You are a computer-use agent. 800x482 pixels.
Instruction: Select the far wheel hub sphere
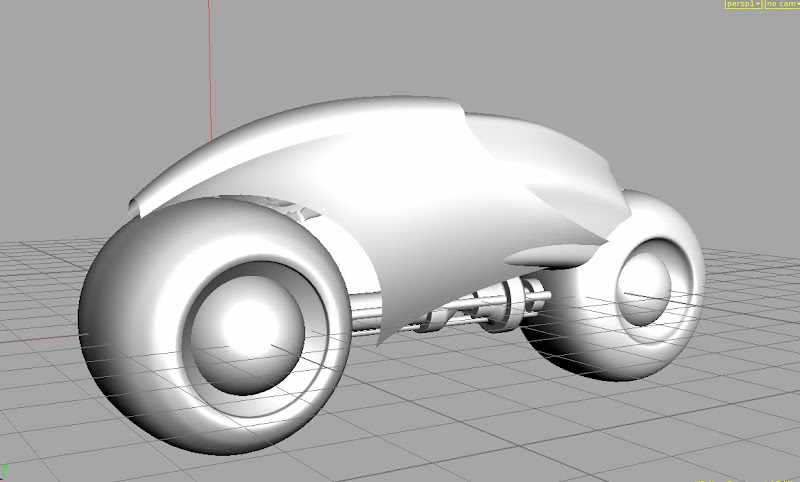[643, 289]
